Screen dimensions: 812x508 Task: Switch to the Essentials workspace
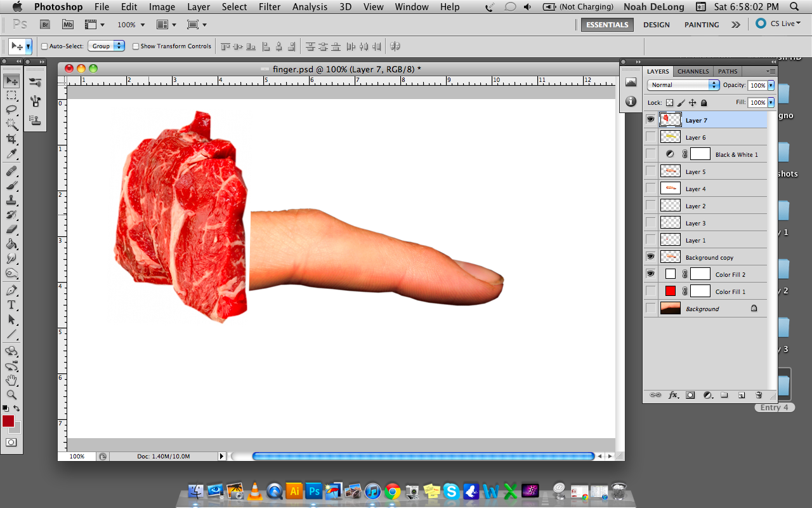(x=607, y=25)
